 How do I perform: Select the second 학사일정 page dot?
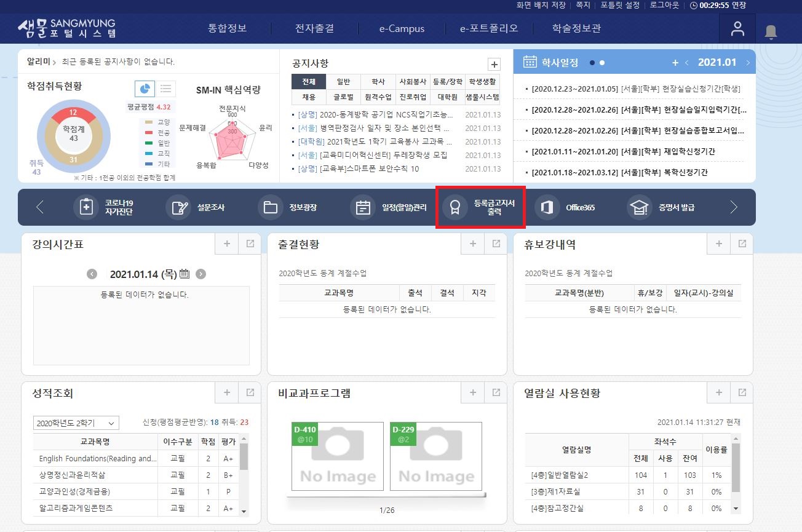(x=602, y=63)
